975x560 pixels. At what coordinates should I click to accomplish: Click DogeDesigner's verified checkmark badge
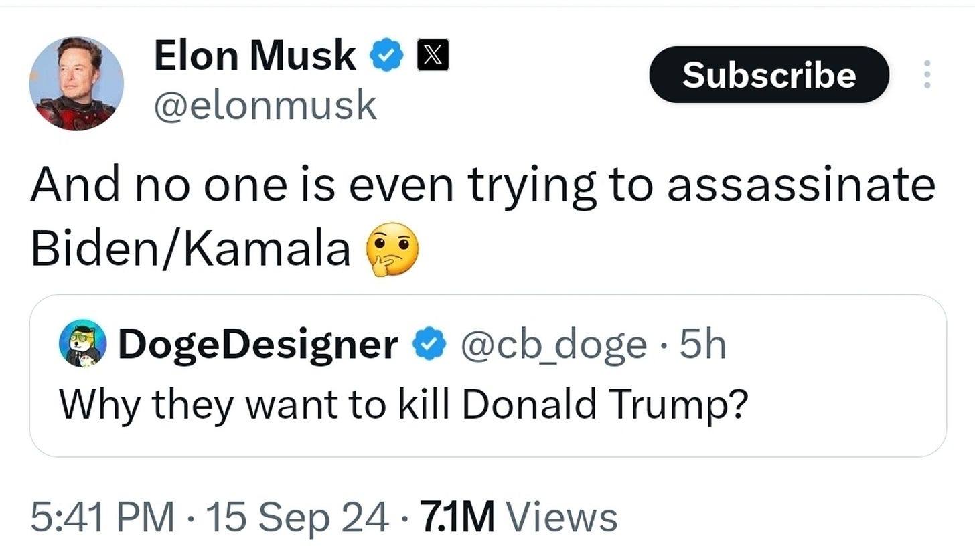429,343
